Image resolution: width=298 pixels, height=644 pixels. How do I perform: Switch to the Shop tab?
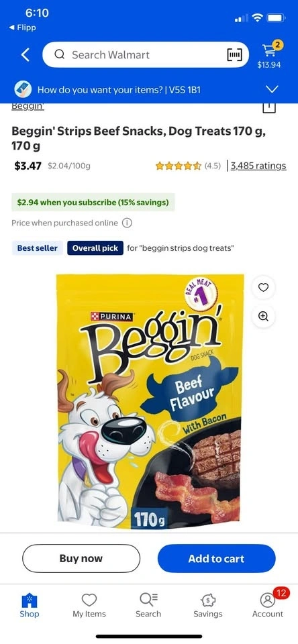(30, 606)
